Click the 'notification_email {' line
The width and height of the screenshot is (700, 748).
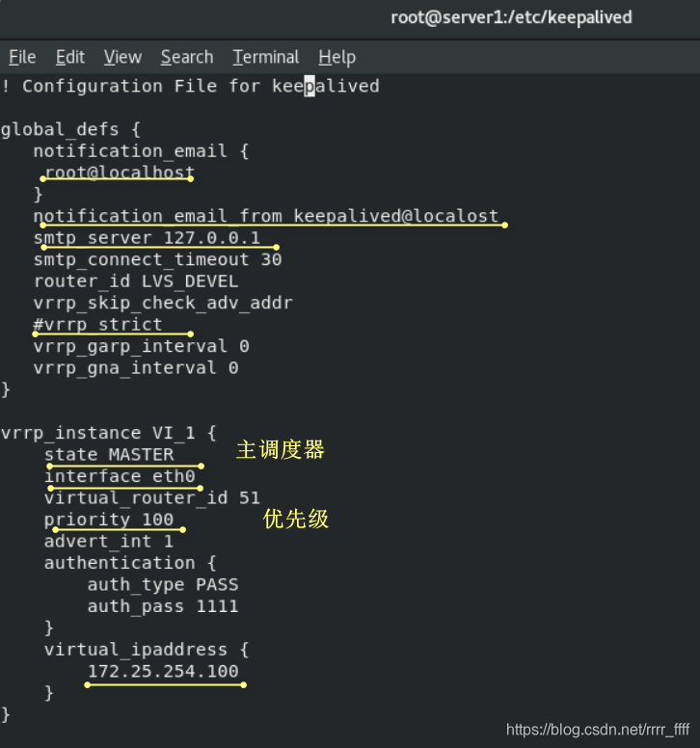coord(141,151)
